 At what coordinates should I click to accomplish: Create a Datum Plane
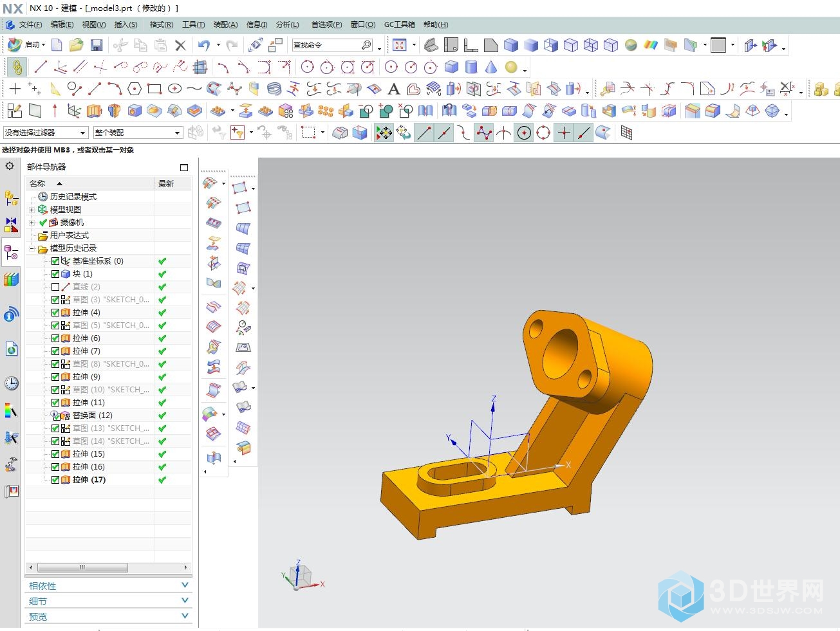click(x=35, y=111)
